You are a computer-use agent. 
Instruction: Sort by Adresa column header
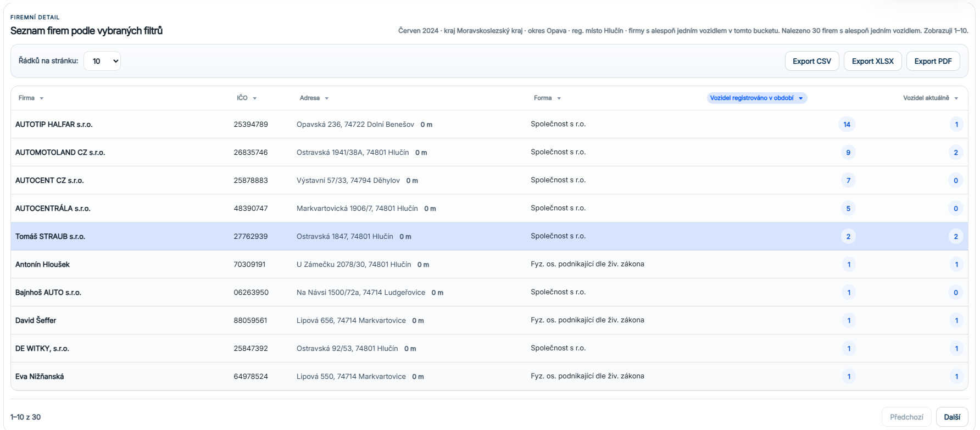314,98
